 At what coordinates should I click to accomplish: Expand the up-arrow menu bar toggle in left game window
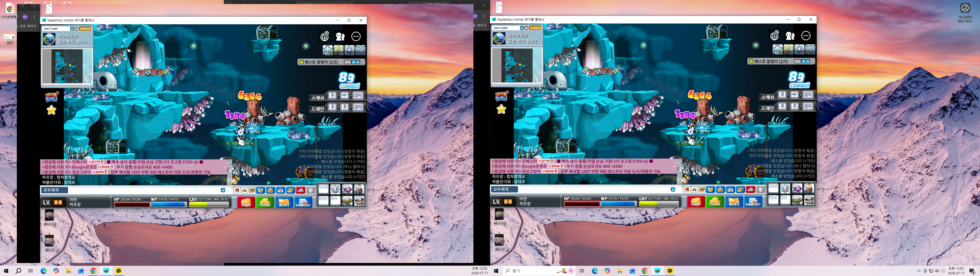(310, 190)
